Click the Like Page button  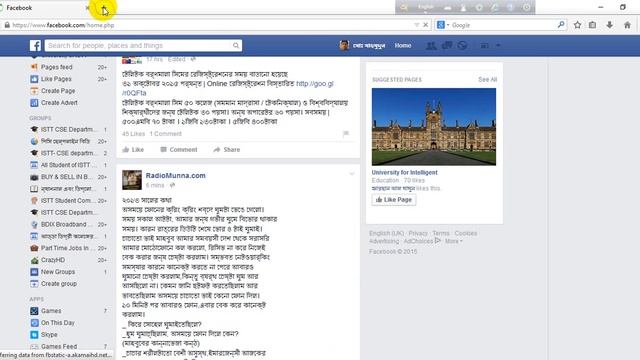pyautogui.click(x=394, y=200)
